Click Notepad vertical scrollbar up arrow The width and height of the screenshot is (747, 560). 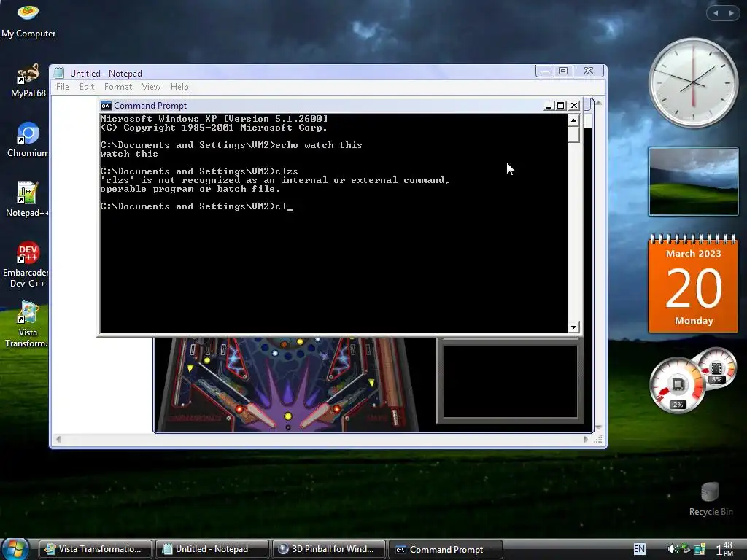tap(598, 103)
